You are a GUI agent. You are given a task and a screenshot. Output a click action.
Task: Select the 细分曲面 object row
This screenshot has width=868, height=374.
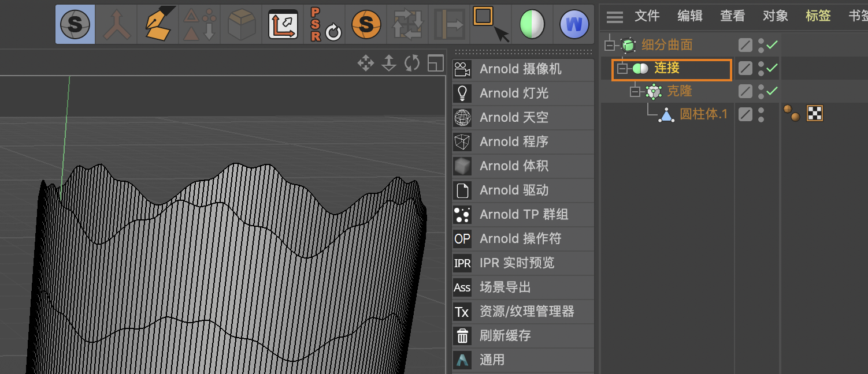(x=667, y=45)
